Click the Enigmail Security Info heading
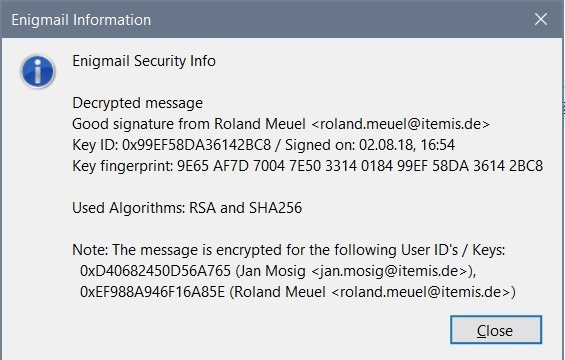 coord(144,61)
